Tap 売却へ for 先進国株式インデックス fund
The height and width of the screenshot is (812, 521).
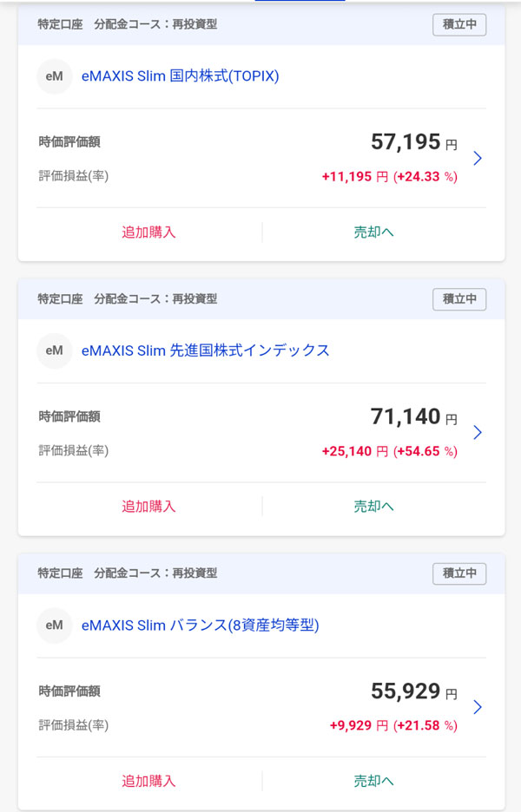pyautogui.click(x=374, y=507)
